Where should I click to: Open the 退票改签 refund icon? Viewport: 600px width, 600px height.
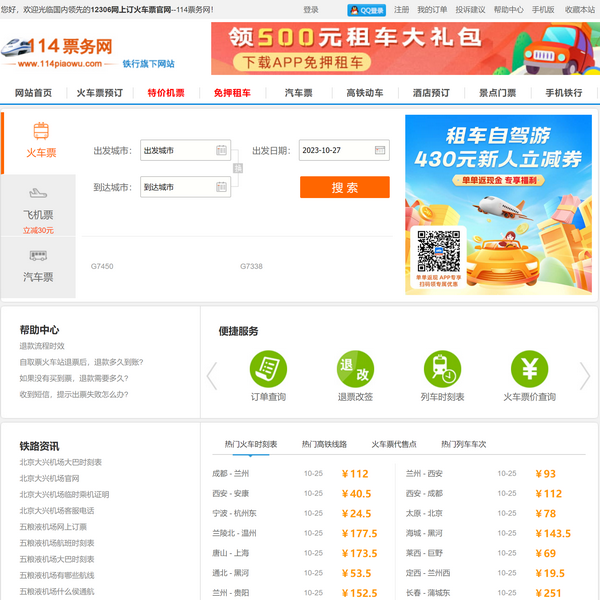[355, 370]
